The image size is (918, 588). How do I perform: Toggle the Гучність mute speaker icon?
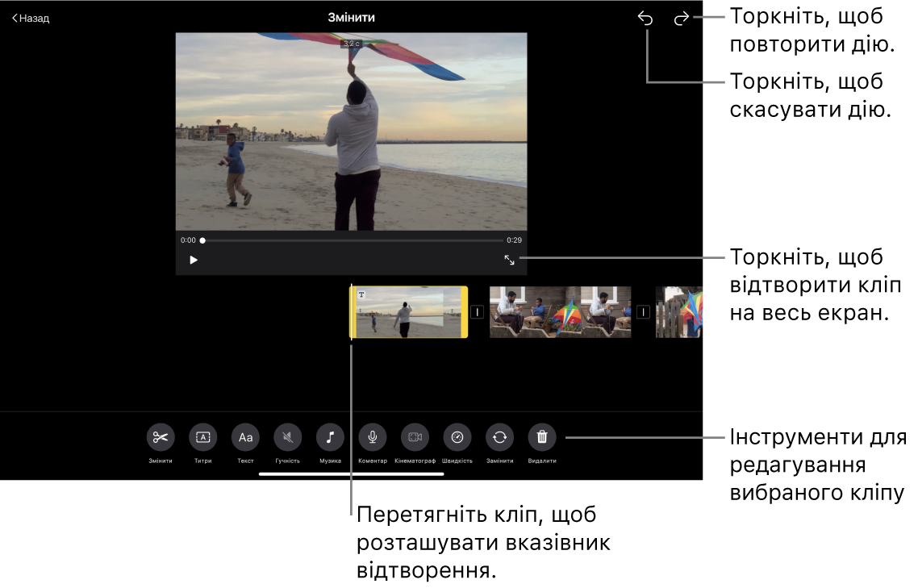pyautogui.click(x=288, y=437)
